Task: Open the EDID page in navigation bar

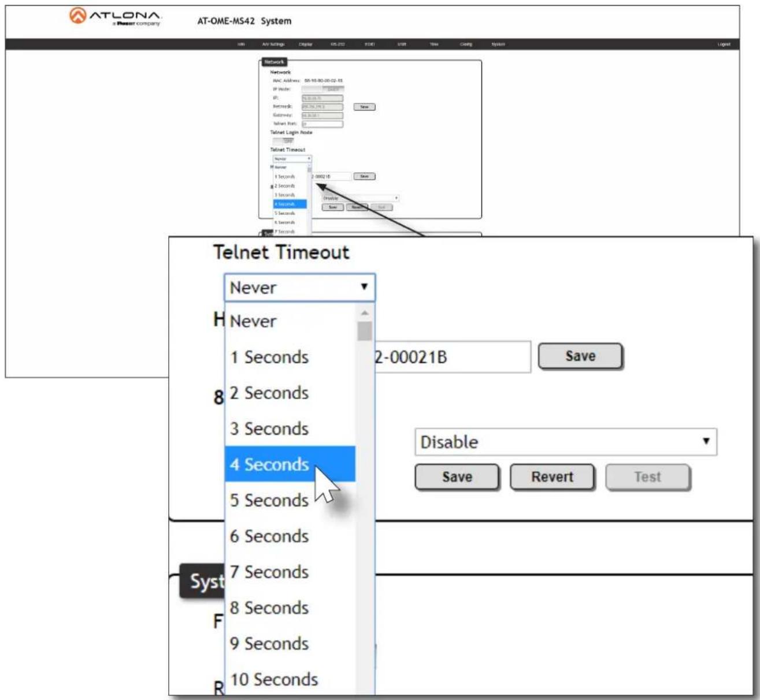Action: pyautogui.click(x=370, y=44)
